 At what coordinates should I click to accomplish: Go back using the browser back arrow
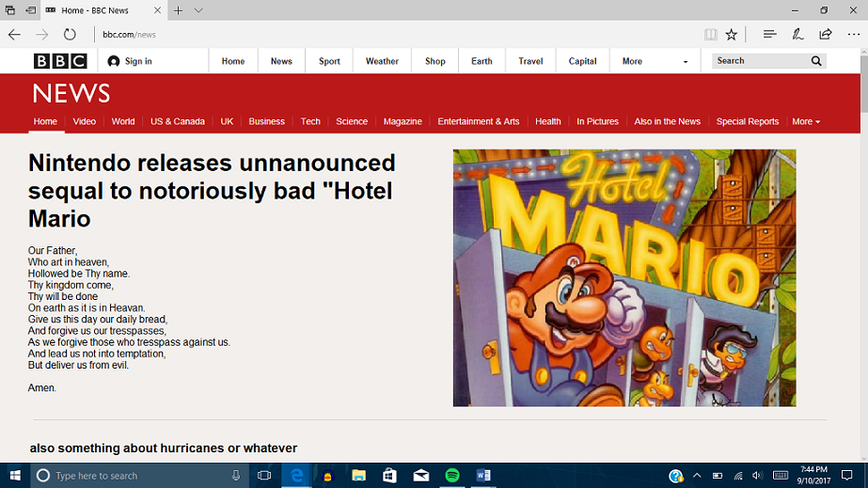[14, 35]
